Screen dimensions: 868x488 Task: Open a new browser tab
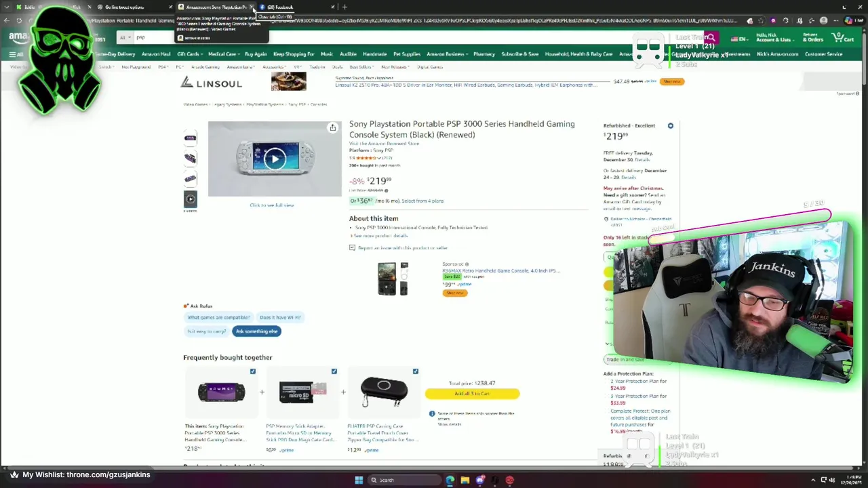pos(344,7)
